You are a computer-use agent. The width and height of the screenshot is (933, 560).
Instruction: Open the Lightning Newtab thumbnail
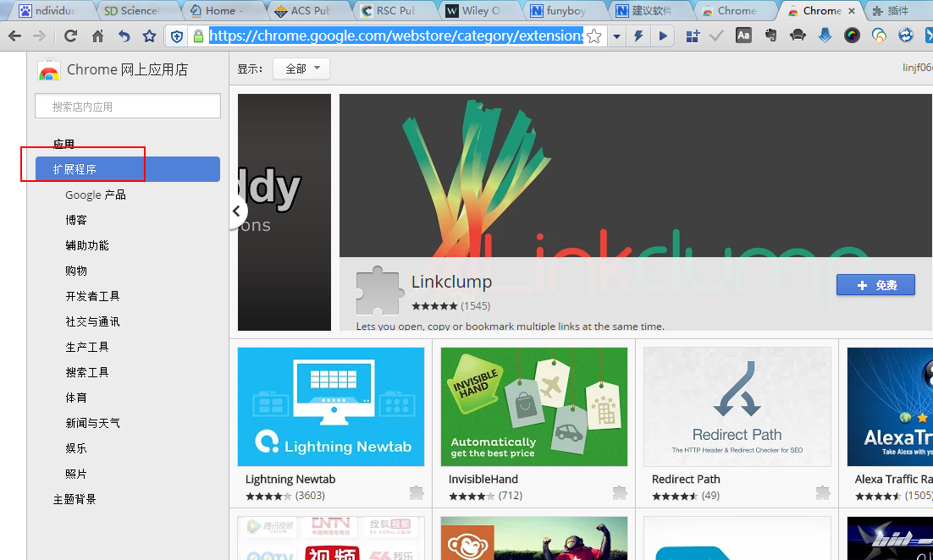pos(331,407)
